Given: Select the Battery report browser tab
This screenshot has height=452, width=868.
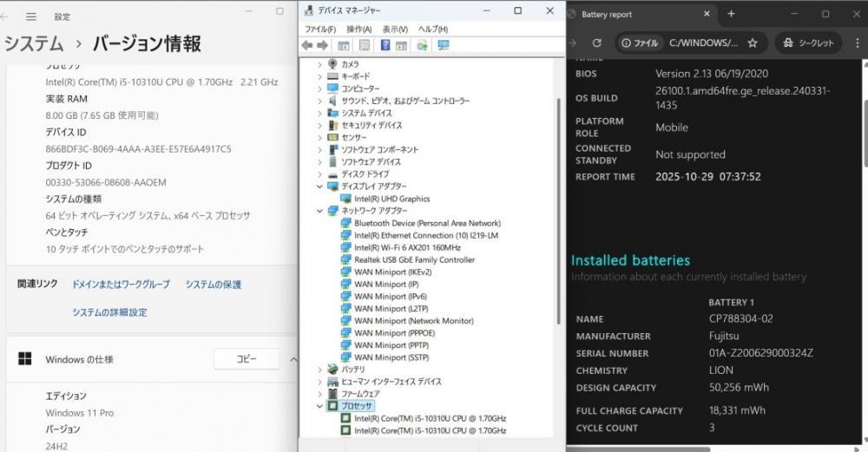Looking at the screenshot, I should tap(641, 15).
